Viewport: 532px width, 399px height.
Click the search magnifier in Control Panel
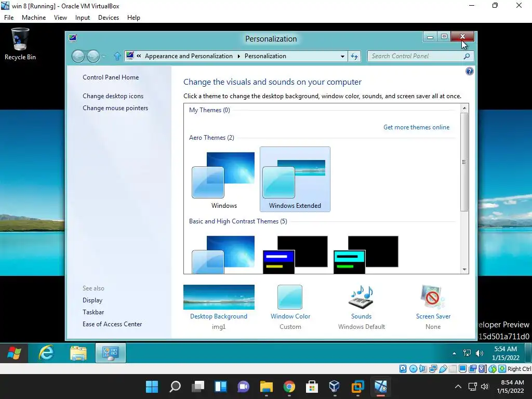467,56
